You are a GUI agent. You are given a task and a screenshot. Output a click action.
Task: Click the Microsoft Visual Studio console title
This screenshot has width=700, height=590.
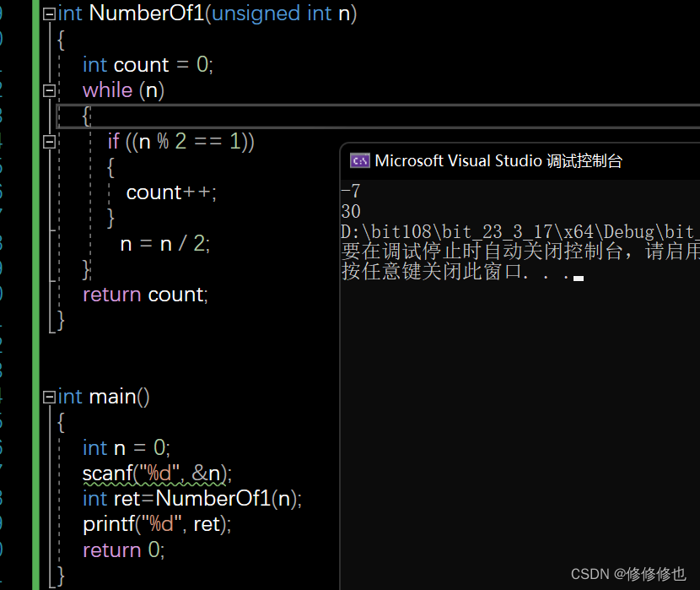tap(498, 160)
